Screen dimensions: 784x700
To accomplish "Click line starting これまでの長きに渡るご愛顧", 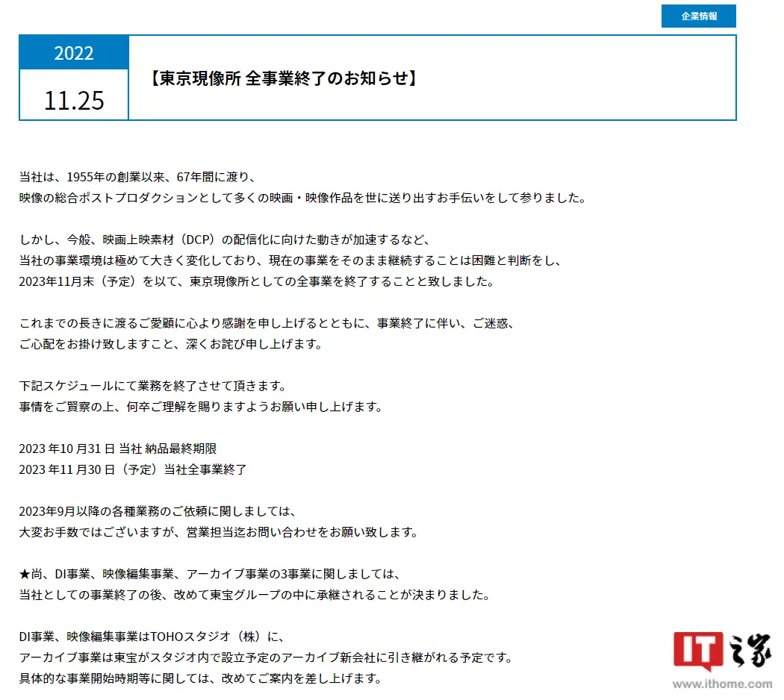I will tap(267, 324).
